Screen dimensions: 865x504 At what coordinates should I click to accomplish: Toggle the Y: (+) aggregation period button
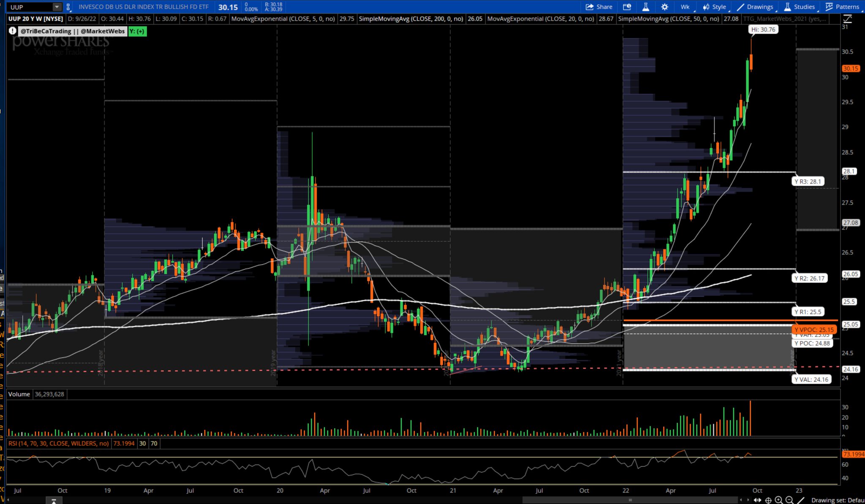[x=137, y=31]
